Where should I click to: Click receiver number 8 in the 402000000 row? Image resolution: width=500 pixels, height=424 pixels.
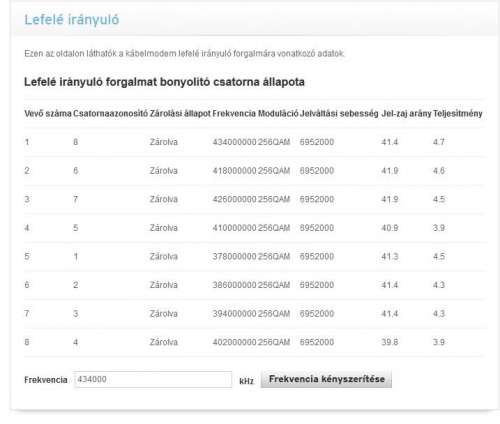[27, 342]
